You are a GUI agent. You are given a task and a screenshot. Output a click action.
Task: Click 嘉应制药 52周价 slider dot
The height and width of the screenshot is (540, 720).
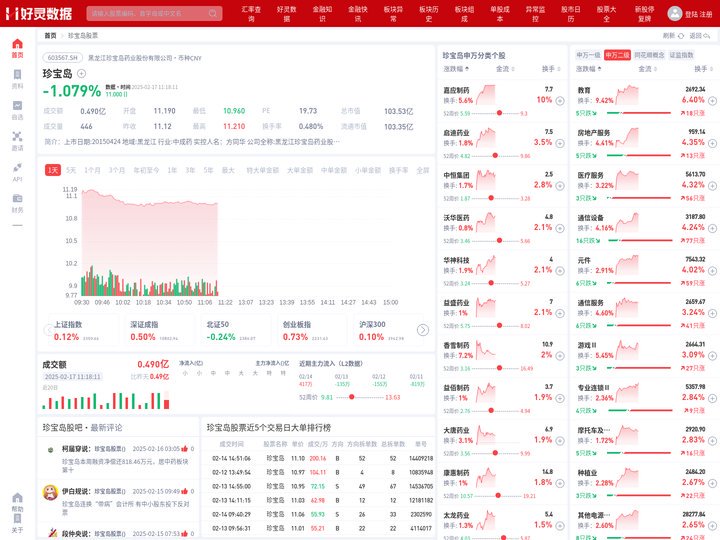(x=499, y=113)
